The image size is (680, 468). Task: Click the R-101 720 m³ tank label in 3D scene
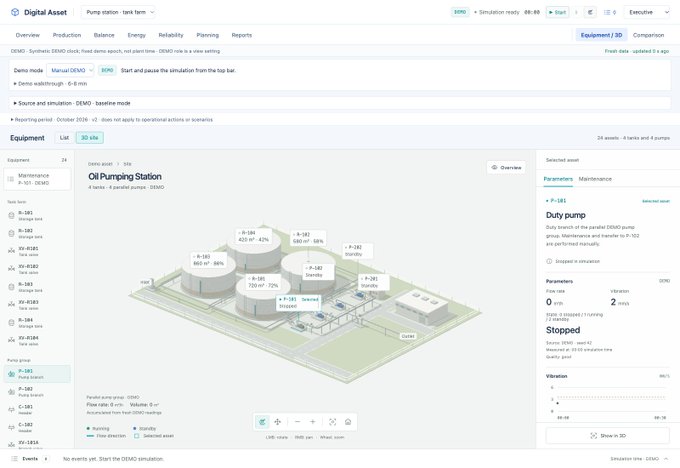click(263, 282)
